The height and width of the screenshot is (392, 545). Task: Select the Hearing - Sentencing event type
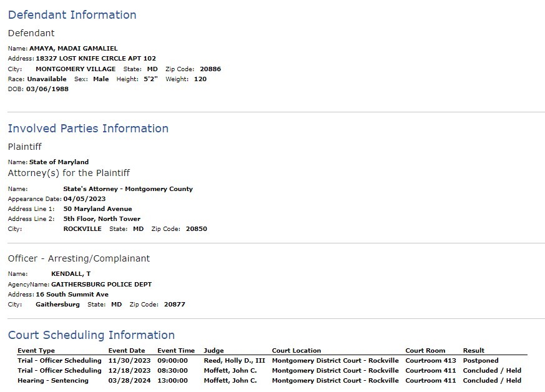coord(53,381)
